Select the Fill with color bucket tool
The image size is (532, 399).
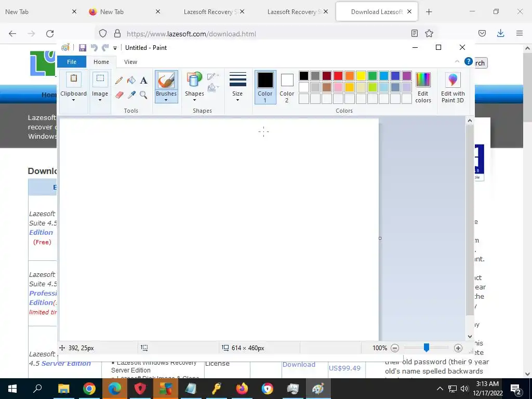coord(131,81)
